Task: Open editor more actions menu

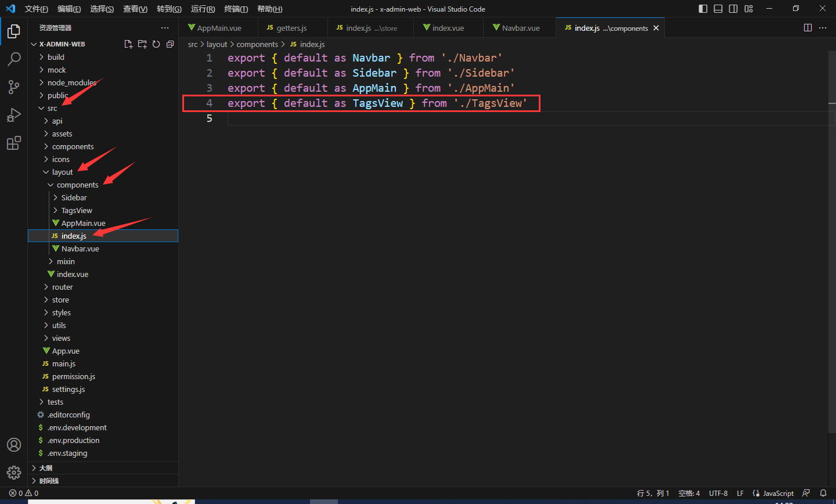Action: tap(823, 28)
